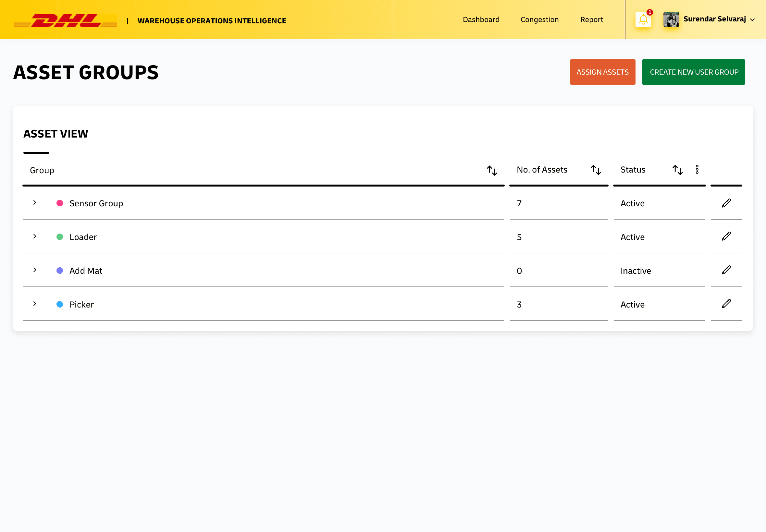The height and width of the screenshot is (532, 766).
Task: Click Warehouse Operations Intelligence title
Action: coord(212,21)
